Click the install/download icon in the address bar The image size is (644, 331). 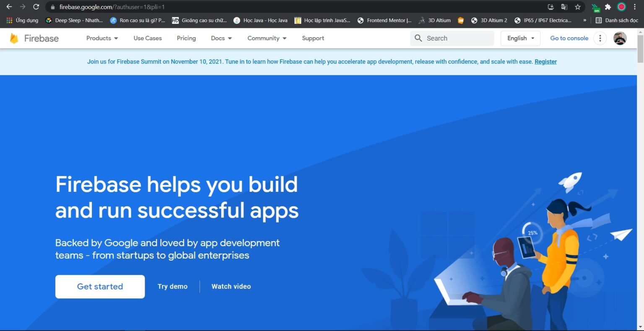(x=550, y=7)
